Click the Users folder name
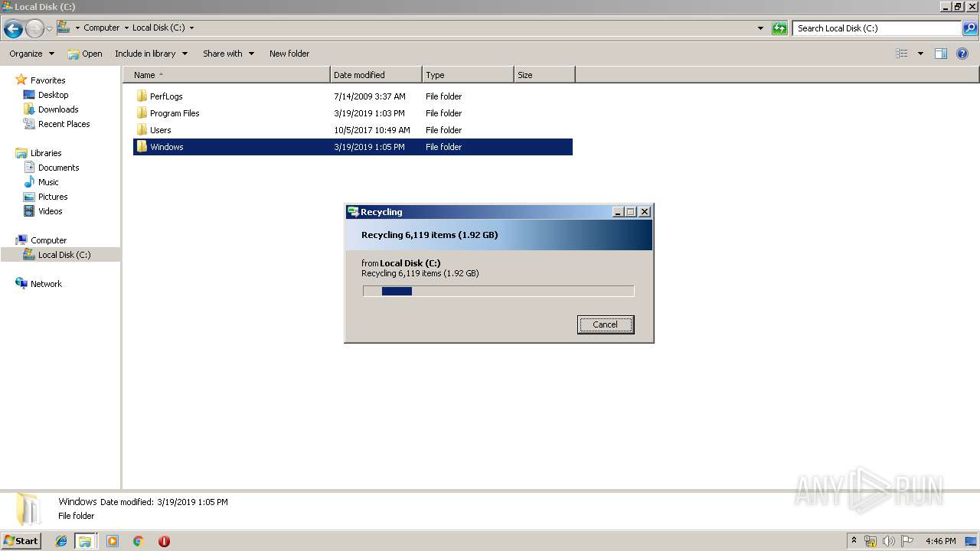 point(160,130)
